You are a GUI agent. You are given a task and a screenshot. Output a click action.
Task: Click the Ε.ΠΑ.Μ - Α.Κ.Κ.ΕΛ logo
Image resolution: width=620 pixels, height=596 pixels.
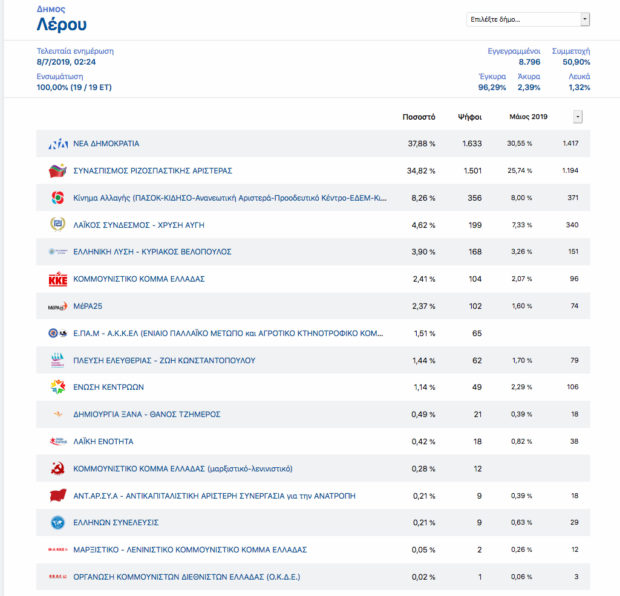(58, 333)
